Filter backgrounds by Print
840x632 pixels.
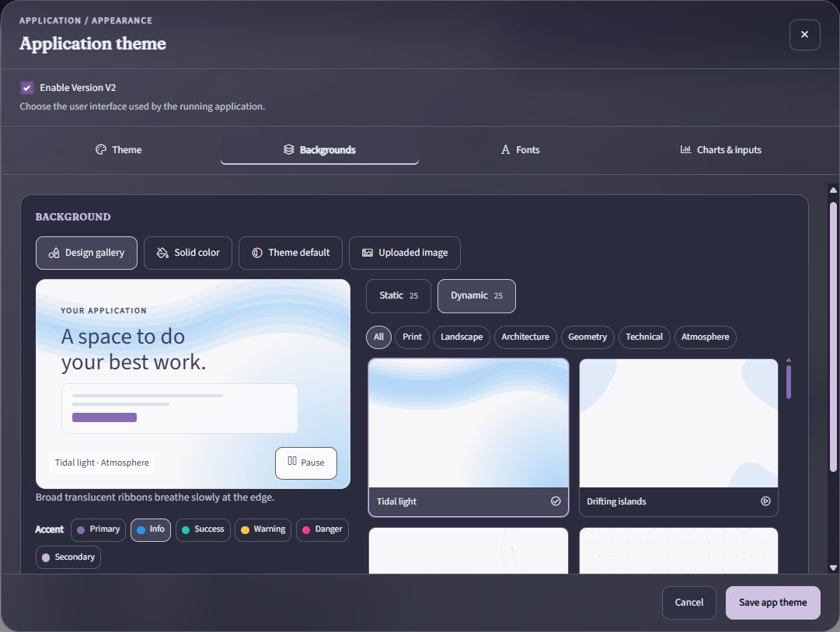click(412, 337)
